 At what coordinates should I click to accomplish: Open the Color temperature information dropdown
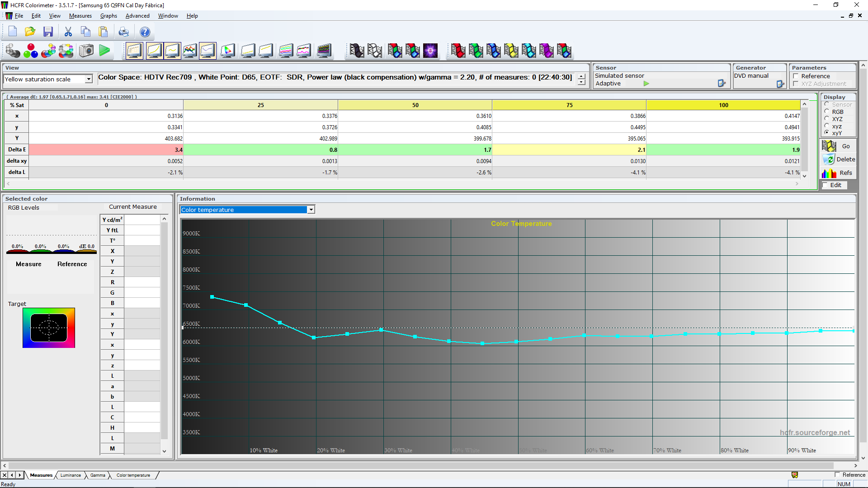point(311,210)
